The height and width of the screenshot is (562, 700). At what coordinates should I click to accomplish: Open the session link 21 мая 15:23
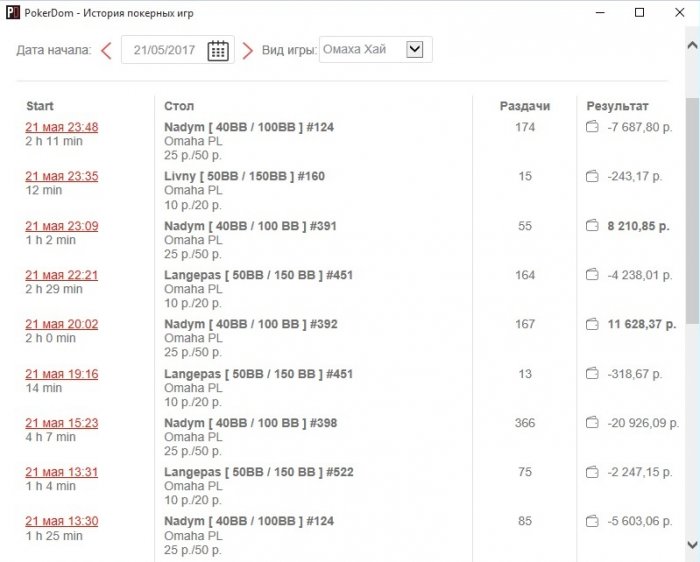click(62, 423)
